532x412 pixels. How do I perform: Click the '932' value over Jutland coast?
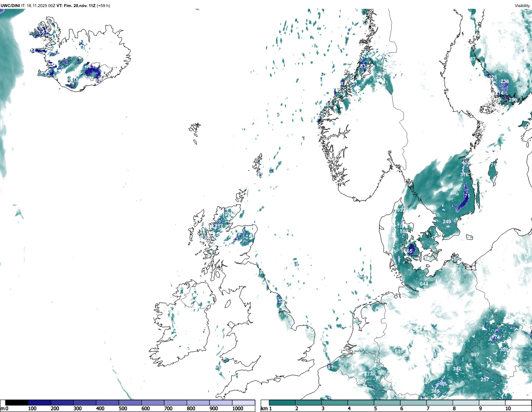click(401, 210)
